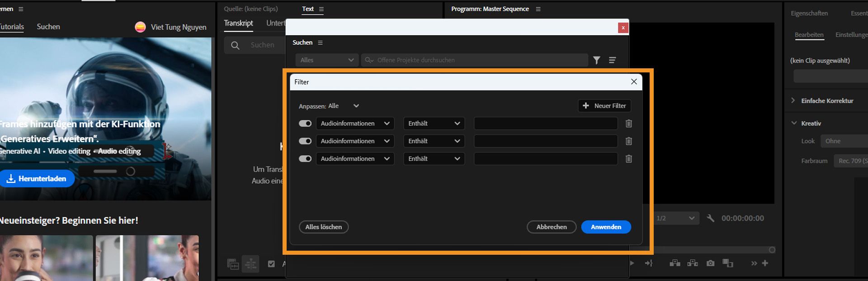Click the Suchen field in Transkript panel
Screen dimensions: 868x281
pos(255,45)
